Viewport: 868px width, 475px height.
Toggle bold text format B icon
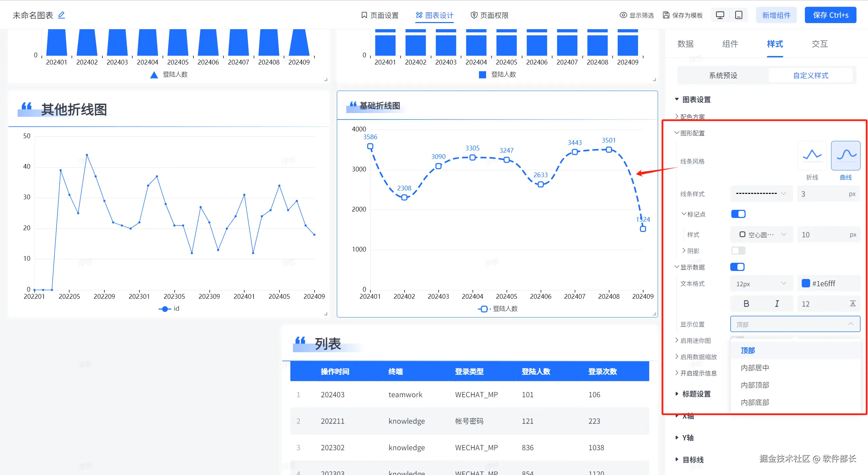(x=746, y=304)
